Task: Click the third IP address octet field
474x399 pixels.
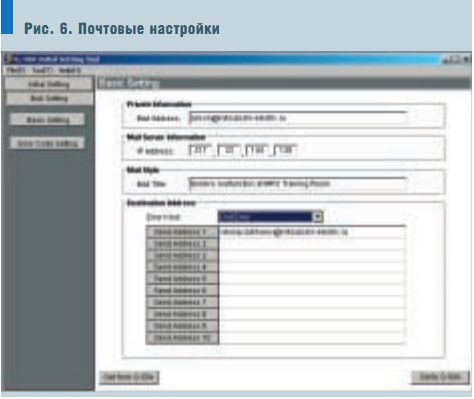Action: 257,151
